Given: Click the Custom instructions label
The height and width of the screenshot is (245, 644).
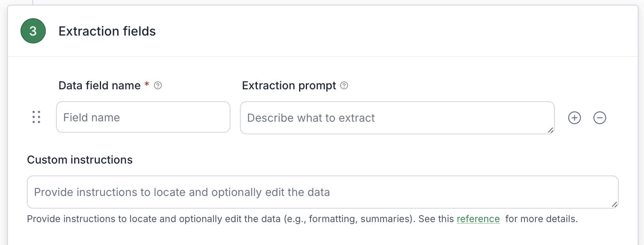Looking at the screenshot, I should point(80,160).
